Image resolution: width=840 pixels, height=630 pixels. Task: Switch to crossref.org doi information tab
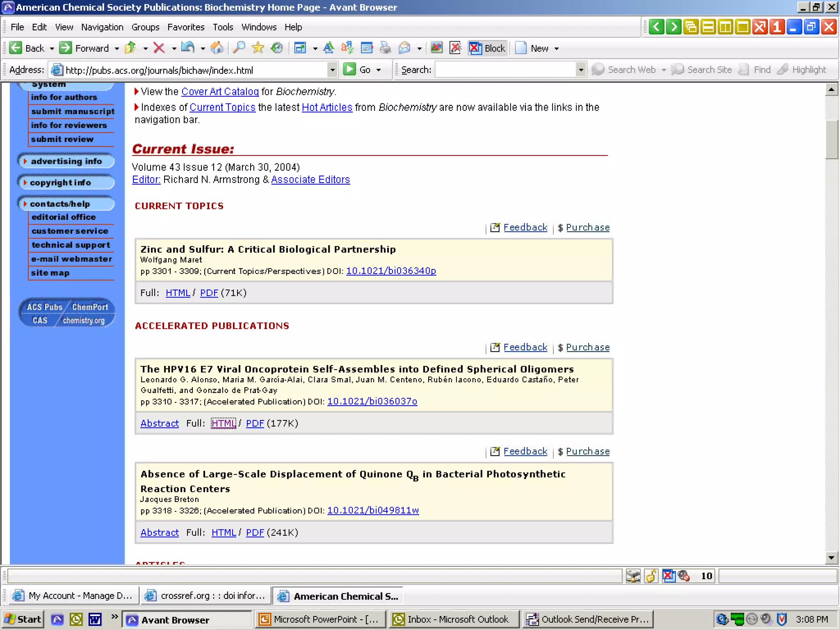point(205,596)
